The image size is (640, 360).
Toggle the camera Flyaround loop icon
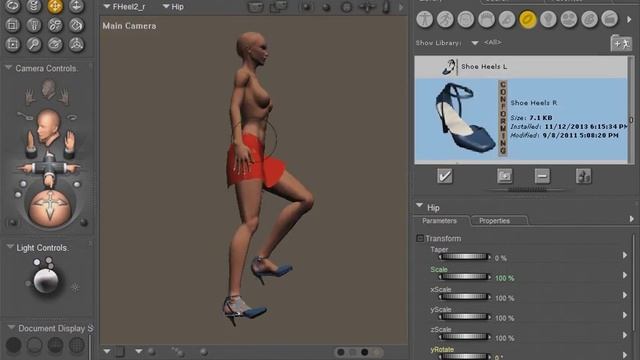click(x=72, y=118)
